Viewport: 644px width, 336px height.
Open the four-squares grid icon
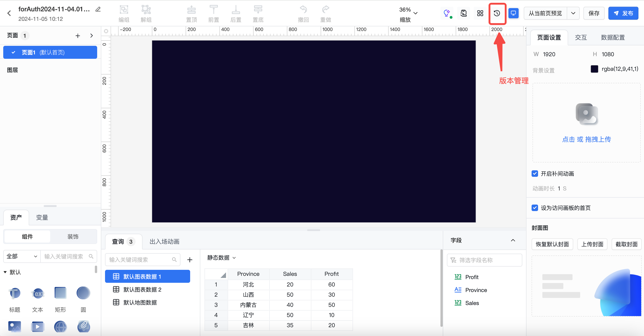pos(480,13)
